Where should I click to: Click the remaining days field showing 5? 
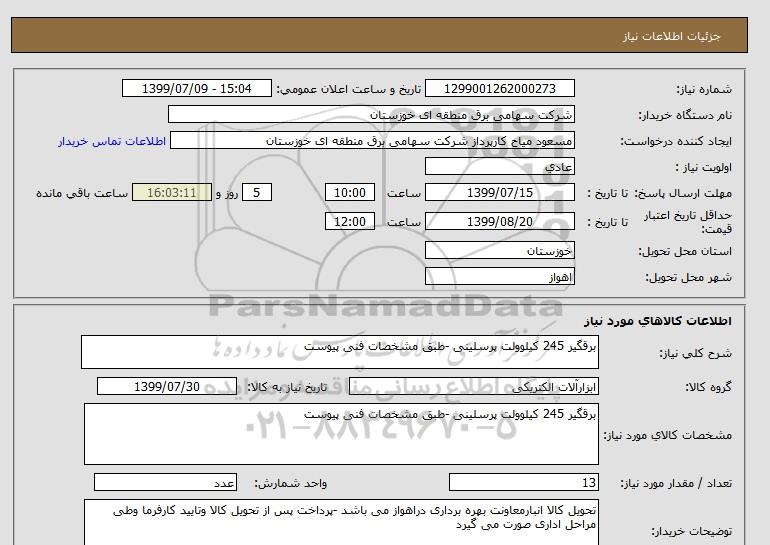(257, 192)
